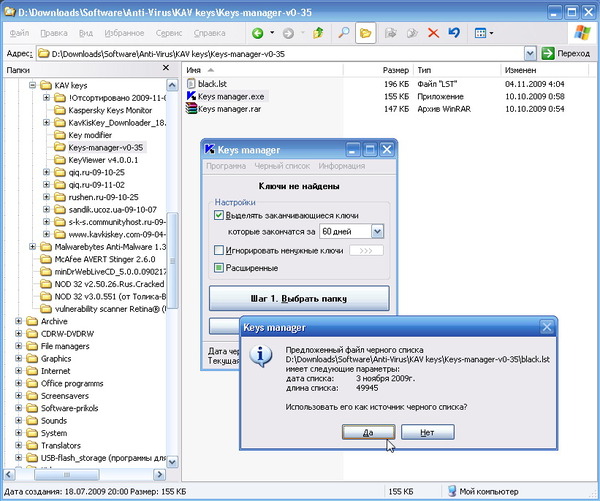Viewport: 600px width, 501px height.
Task: Click the green Back arrow in Explorer toolbar
Action: 258,34
